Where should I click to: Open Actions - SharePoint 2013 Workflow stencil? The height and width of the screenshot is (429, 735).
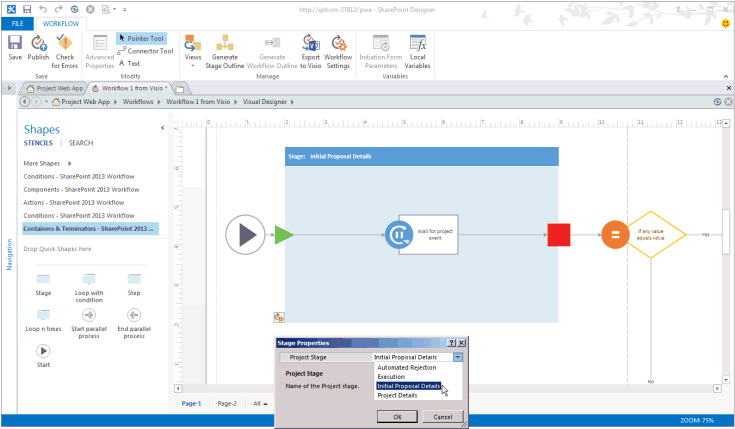click(x=74, y=203)
